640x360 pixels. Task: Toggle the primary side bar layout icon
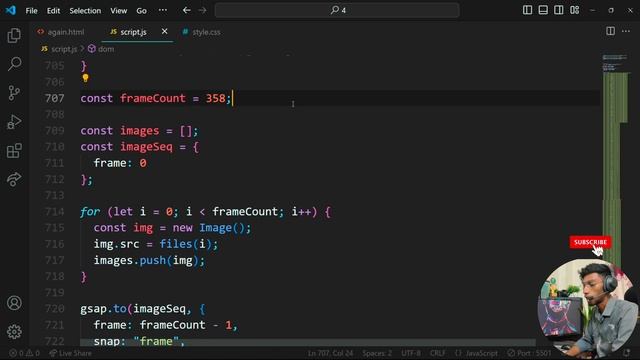coord(527,10)
